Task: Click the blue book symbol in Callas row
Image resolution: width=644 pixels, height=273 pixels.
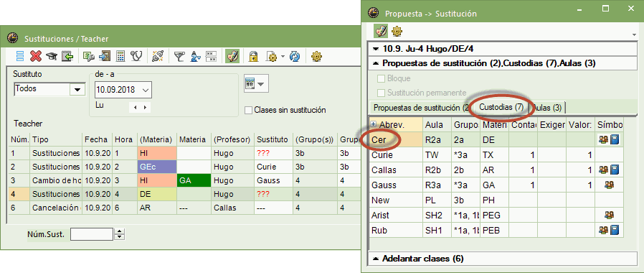Action: 615,170
